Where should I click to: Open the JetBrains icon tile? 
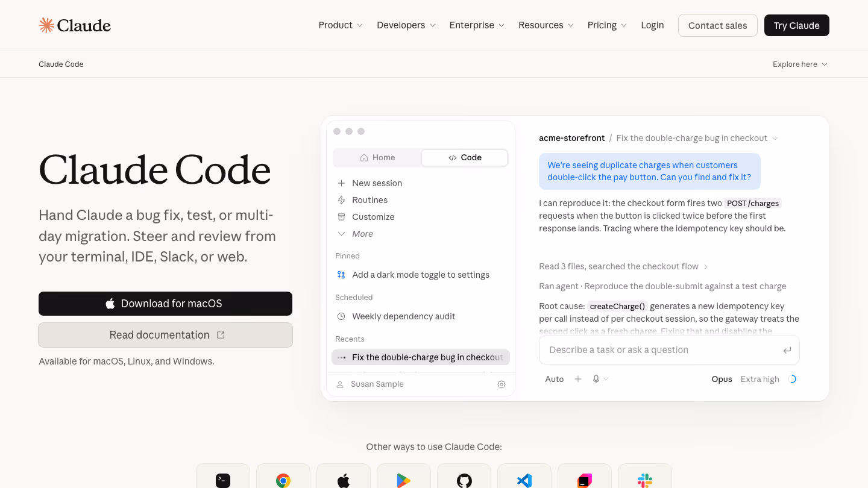coord(585,476)
